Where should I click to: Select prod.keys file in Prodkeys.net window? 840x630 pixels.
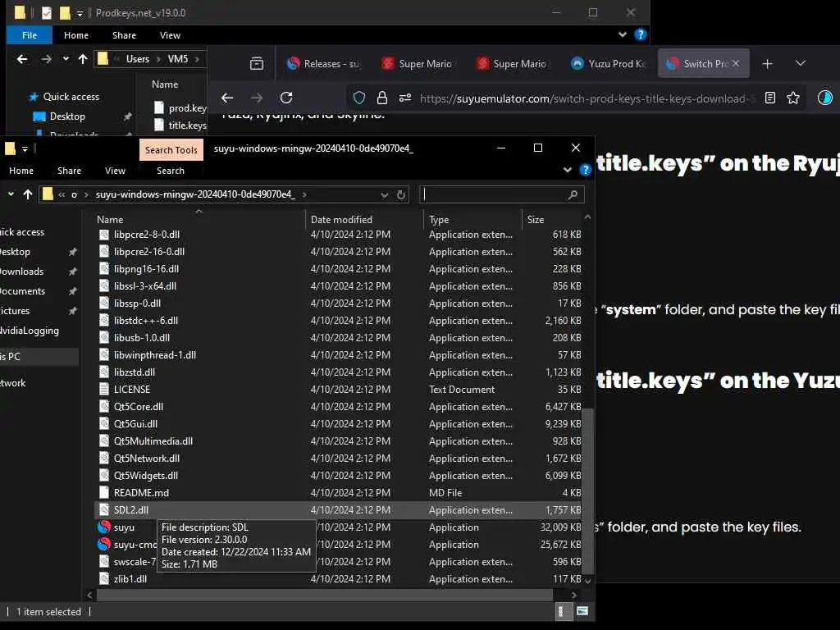180,108
